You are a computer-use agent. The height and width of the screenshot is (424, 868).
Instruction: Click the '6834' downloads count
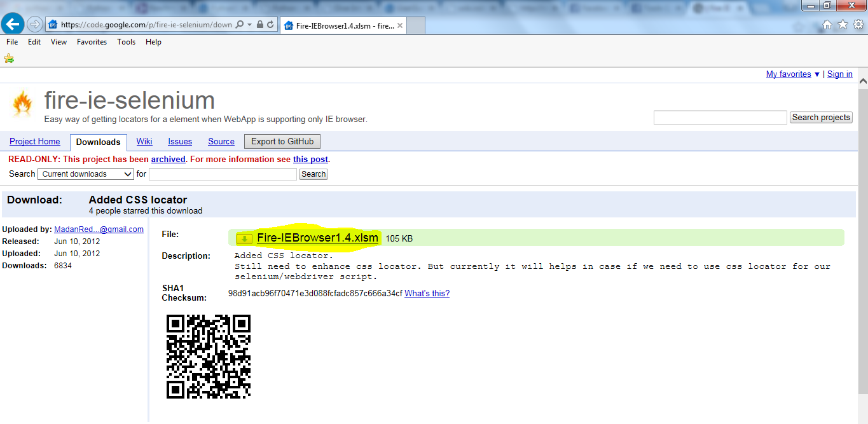pos(63,266)
